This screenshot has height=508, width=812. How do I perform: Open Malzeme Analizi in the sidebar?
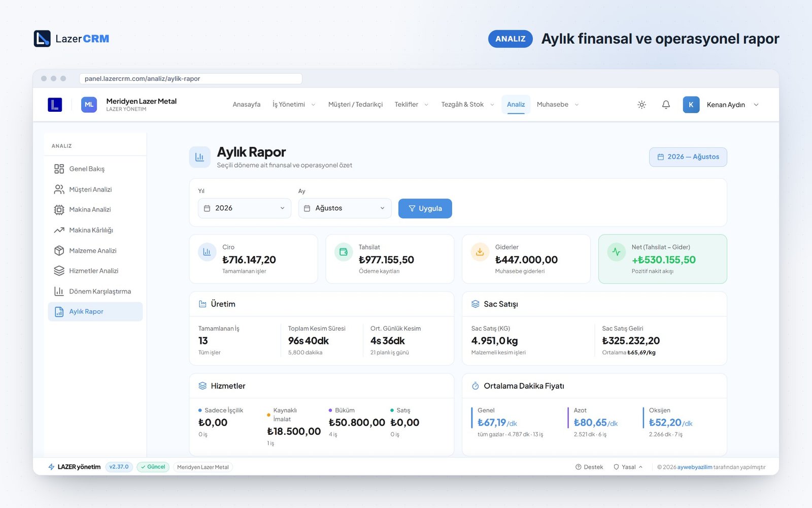[x=95, y=250]
